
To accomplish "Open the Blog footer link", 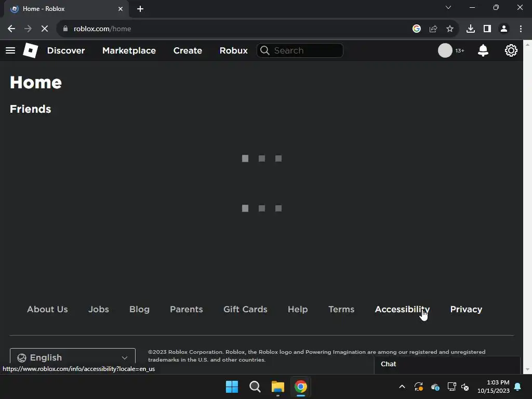I will pos(139,310).
